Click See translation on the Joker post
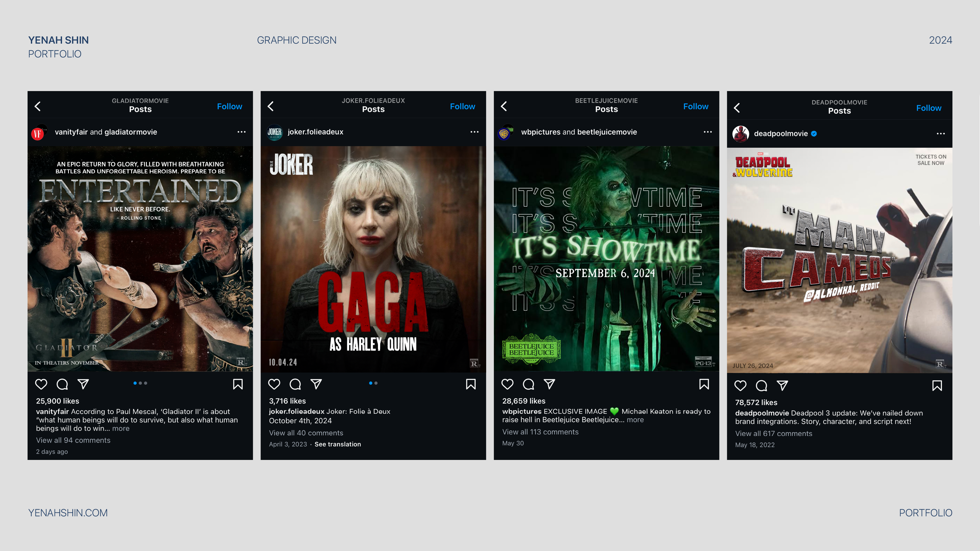Image resolution: width=980 pixels, height=551 pixels. click(337, 444)
